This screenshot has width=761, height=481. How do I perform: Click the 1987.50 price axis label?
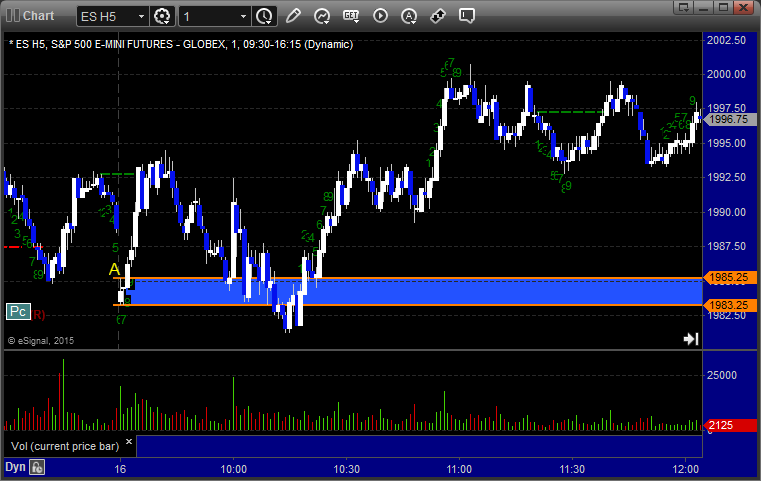727,246
